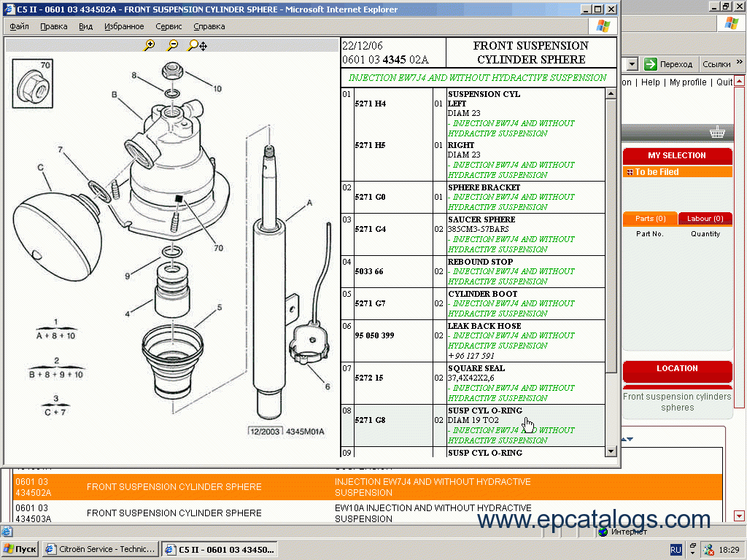Click the Quit link

[x=724, y=82]
